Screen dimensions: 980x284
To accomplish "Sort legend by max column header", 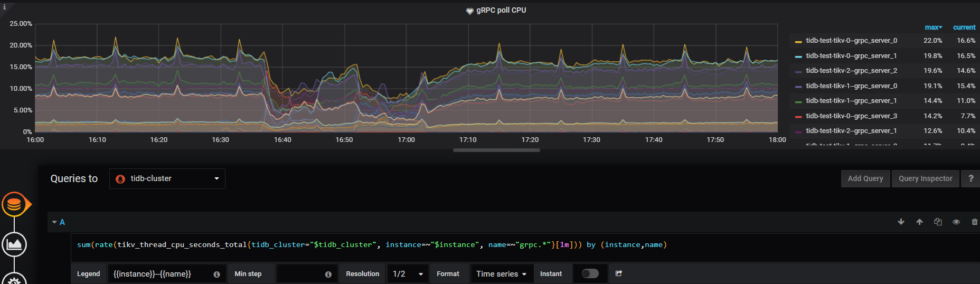I will 933,27.
